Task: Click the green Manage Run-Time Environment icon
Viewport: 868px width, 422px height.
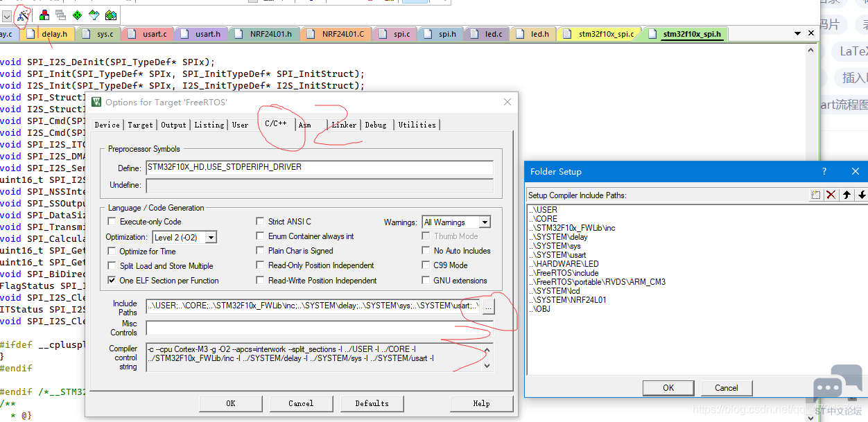Action: (x=77, y=15)
